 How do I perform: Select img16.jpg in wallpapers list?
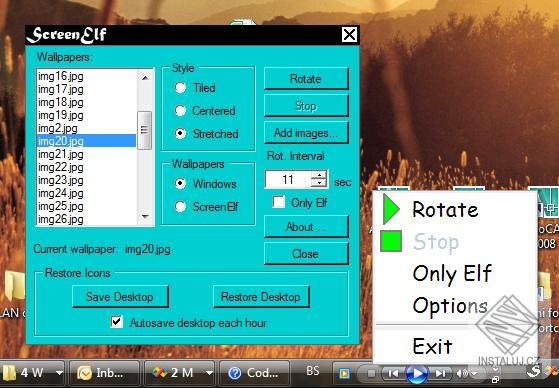86,76
